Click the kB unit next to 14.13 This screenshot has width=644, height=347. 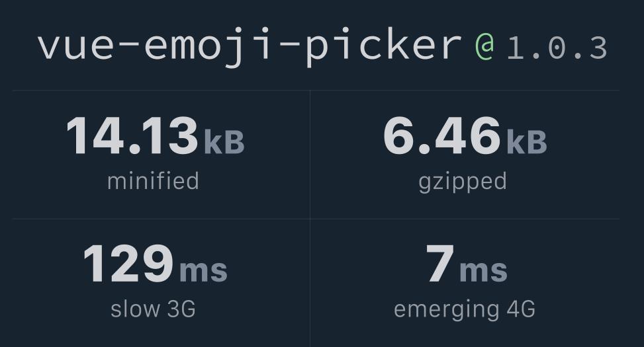[224, 142]
